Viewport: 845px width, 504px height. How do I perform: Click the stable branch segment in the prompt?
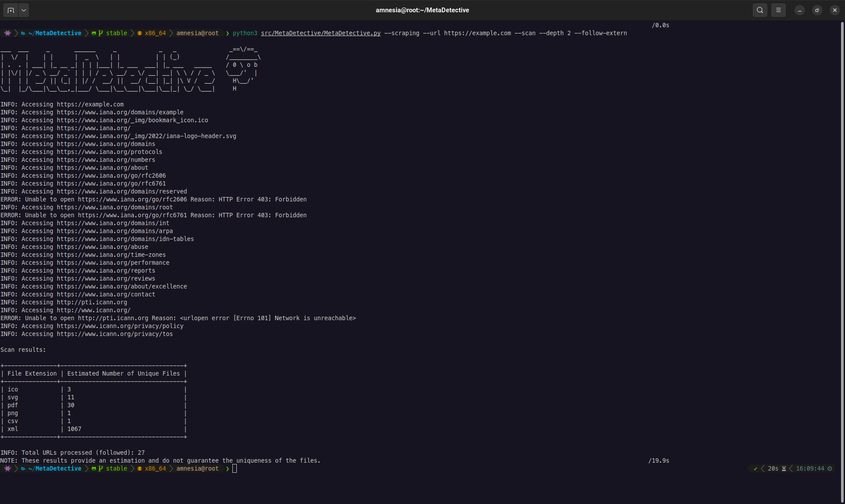click(116, 33)
